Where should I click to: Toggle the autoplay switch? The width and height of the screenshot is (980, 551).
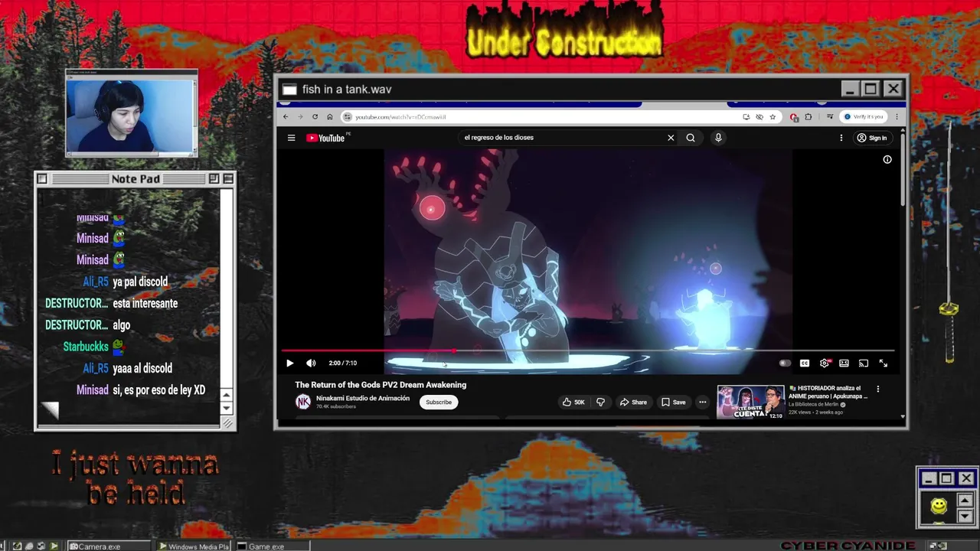785,364
